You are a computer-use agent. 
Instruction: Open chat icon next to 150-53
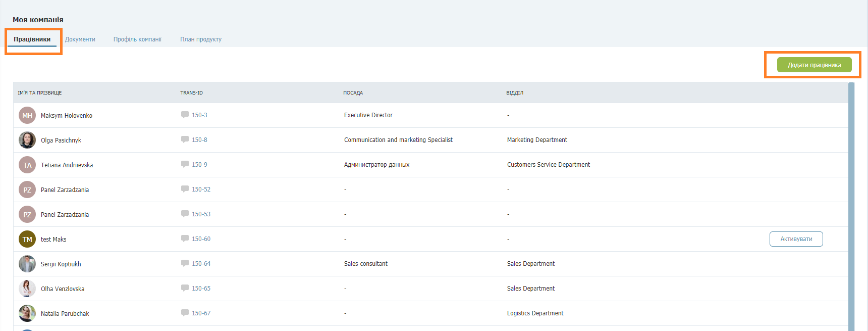[x=185, y=214]
